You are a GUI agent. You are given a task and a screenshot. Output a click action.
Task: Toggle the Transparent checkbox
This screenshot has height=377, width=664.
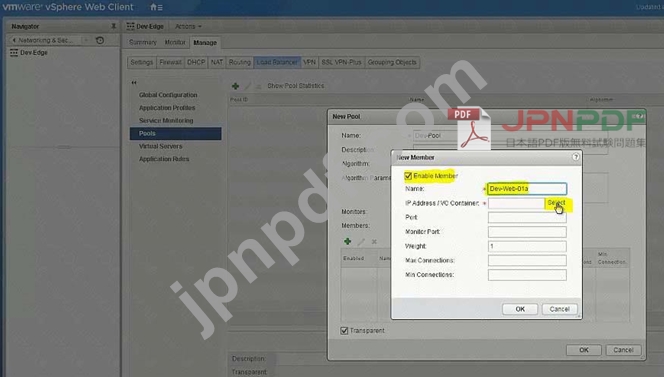click(x=344, y=330)
